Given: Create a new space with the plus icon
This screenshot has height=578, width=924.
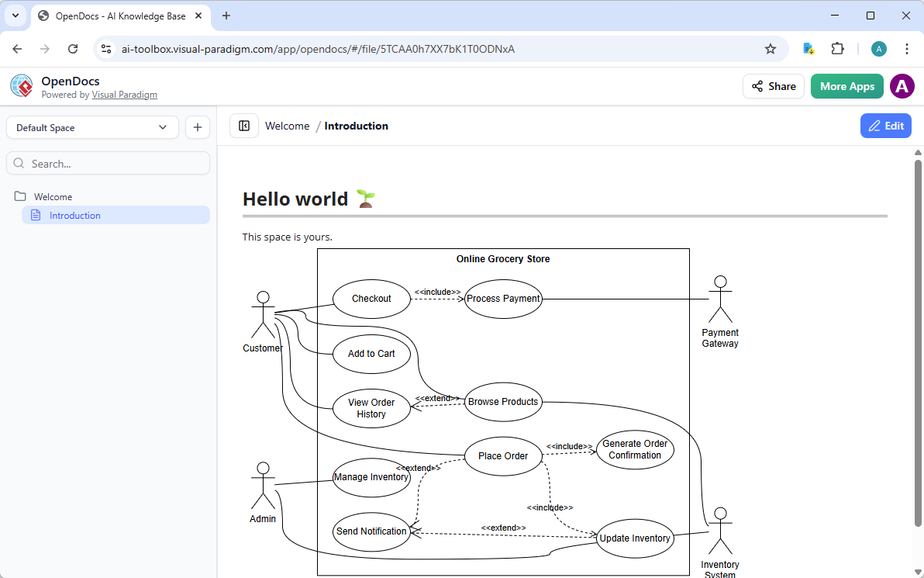Looking at the screenshot, I should click(198, 126).
